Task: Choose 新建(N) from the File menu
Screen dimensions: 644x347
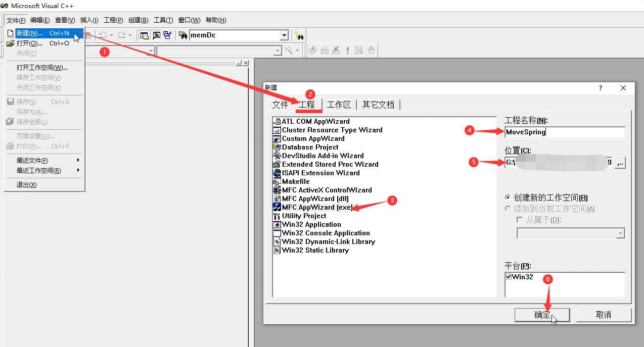Action: tap(44, 33)
